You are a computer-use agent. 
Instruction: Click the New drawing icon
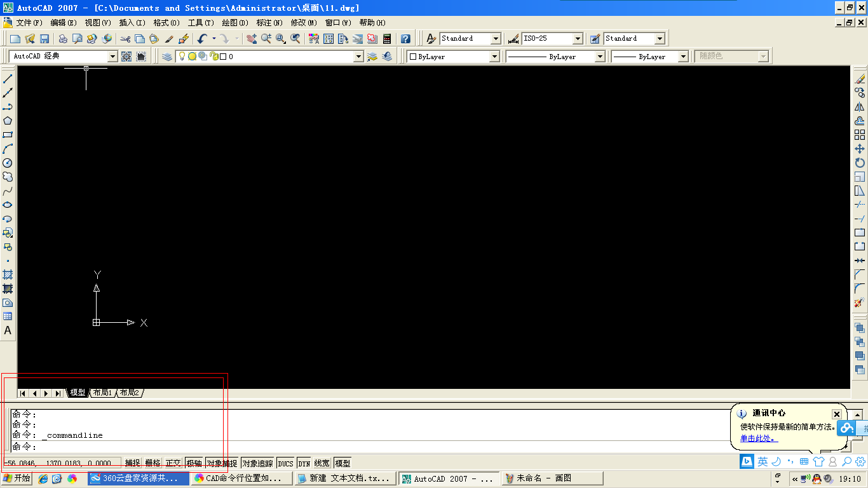pos(16,39)
